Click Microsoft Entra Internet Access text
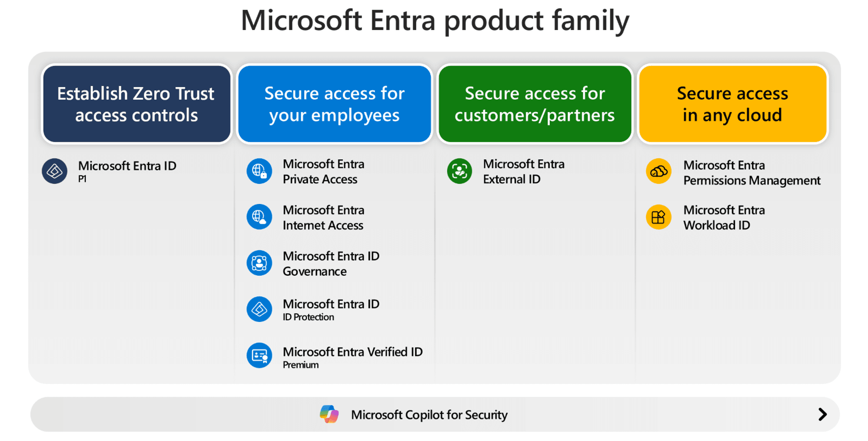 323,217
